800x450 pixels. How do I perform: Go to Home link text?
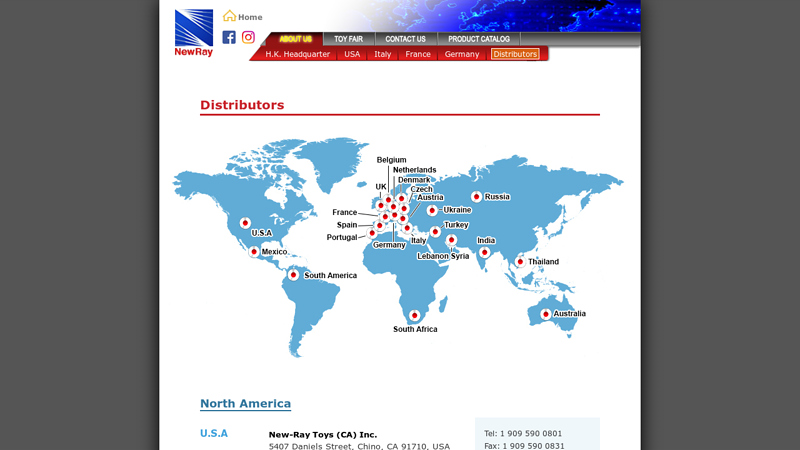250,17
